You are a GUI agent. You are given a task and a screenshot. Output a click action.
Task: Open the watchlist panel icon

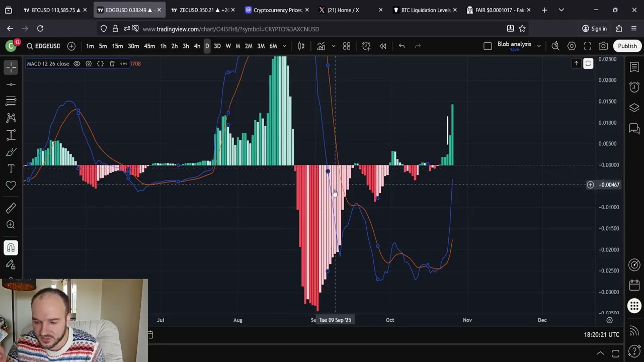tap(634, 67)
